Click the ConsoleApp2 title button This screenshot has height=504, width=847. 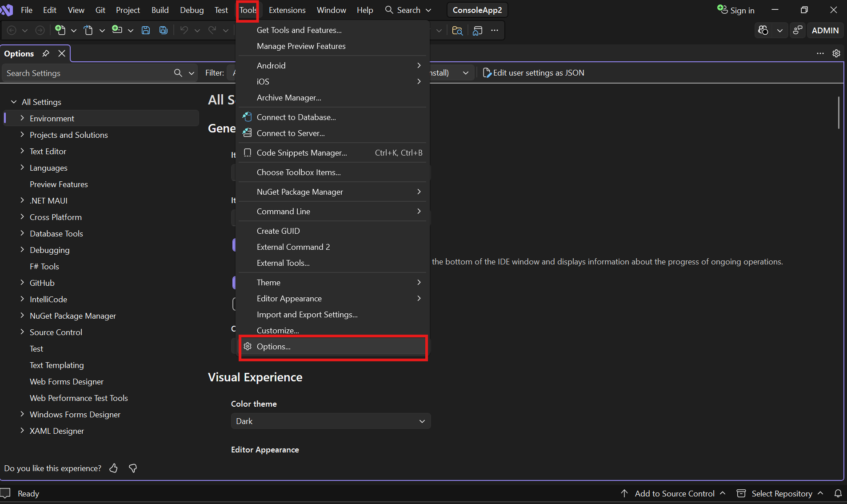click(477, 10)
